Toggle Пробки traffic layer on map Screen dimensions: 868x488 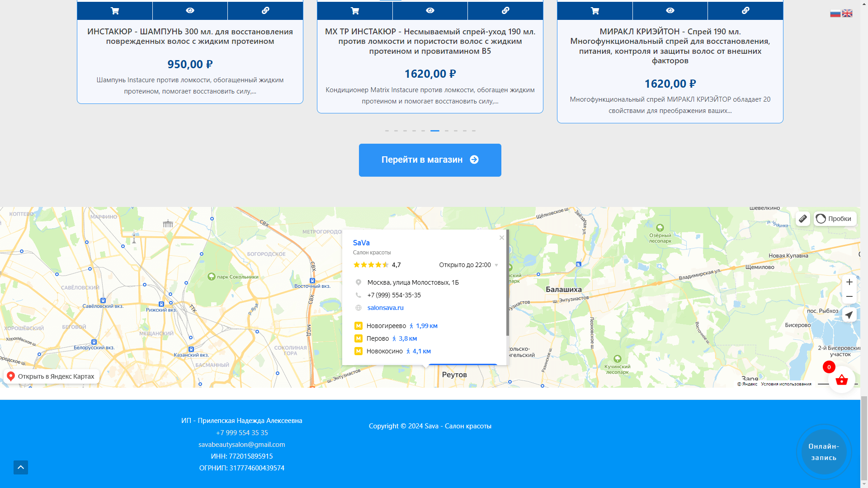point(835,219)
